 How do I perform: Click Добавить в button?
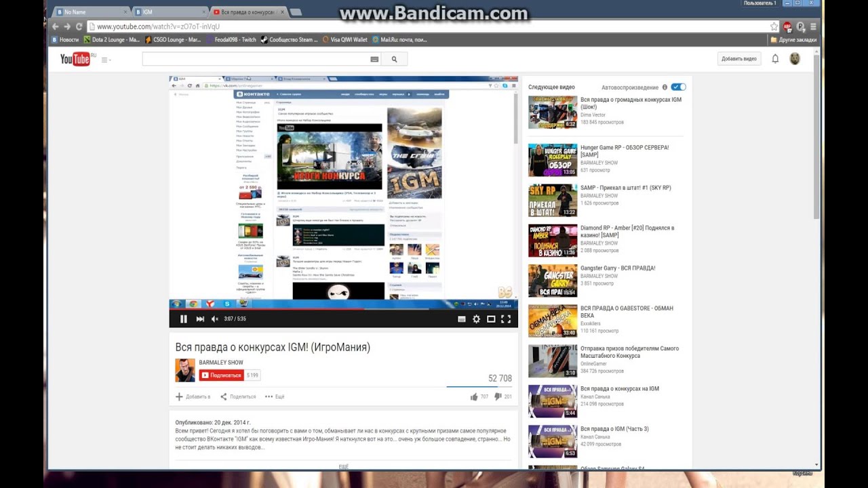[x=193, y=396]
